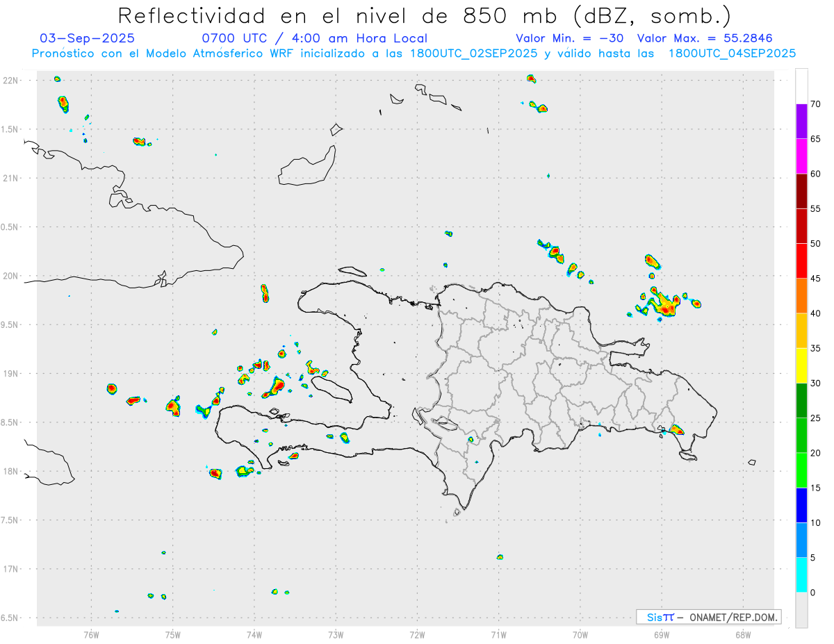Click the colorbar value "30"
This screenshot has height=644, width=834.
point(816,383)
